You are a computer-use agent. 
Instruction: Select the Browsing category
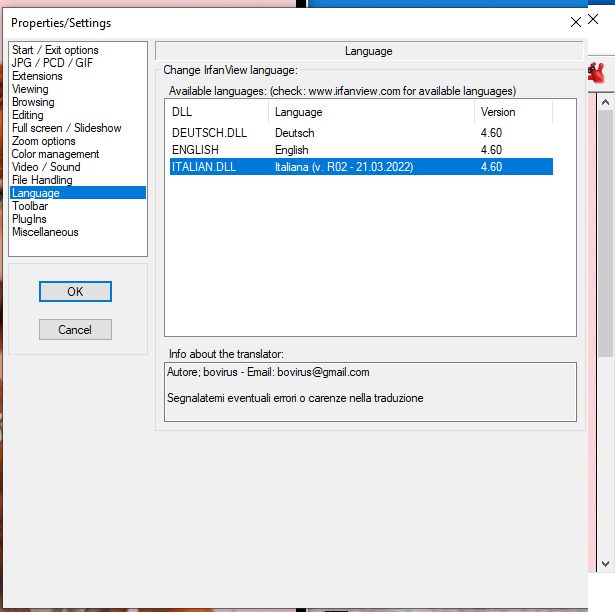(x=33, y=102)
